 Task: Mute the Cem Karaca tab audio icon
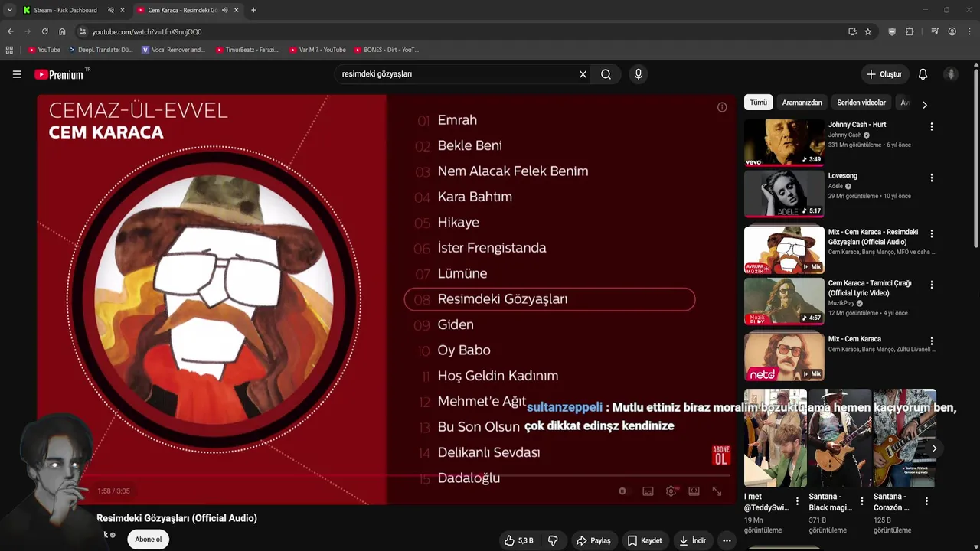point(224,10)
